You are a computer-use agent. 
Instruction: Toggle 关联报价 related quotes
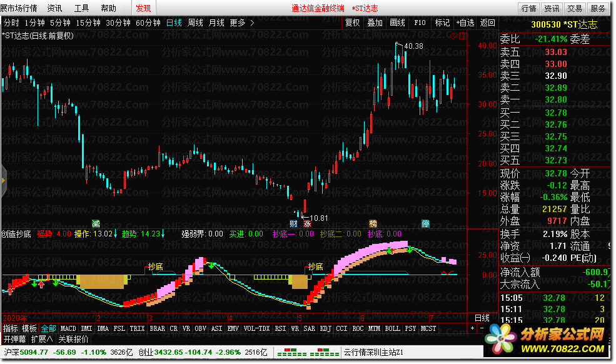[x=73, y=339]
